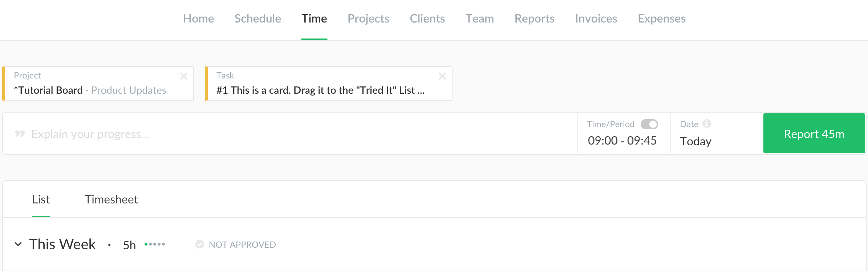Collapse the This Week section

coord(18,244)
